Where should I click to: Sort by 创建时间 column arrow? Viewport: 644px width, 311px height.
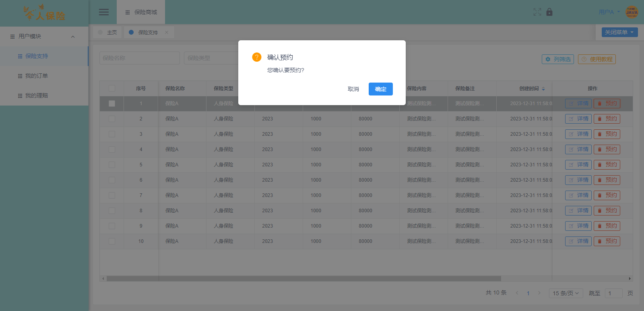point(543,89)
